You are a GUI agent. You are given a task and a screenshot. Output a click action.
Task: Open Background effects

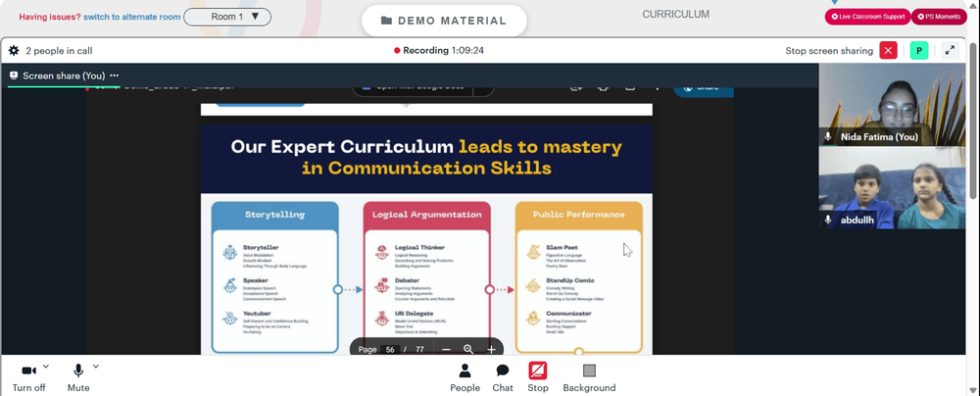pyautogui.click(x=589, y=377)
